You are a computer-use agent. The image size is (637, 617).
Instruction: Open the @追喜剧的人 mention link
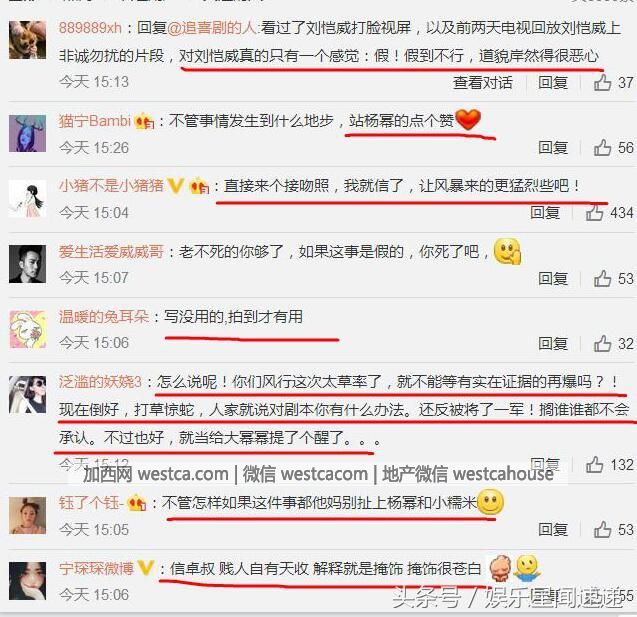212,28
